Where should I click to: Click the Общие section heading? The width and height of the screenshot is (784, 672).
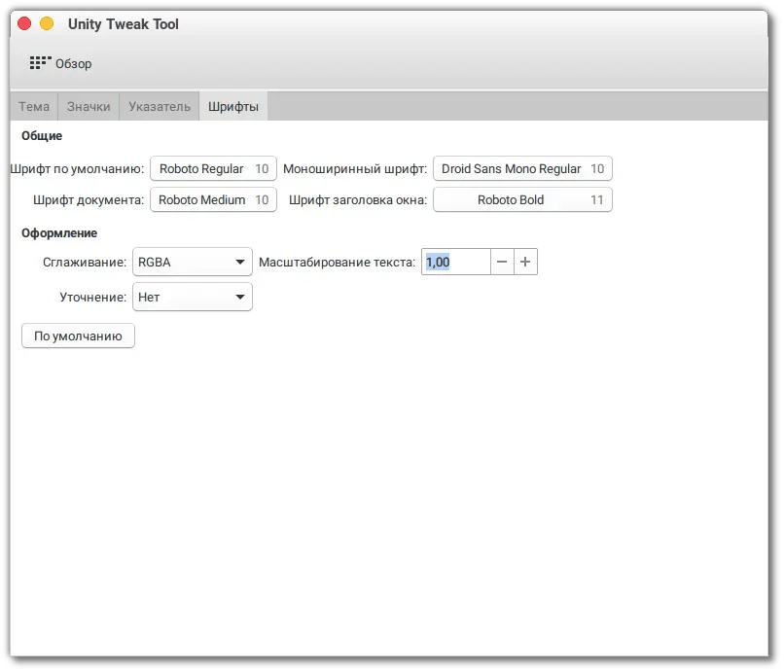click(x=42, y=136)
